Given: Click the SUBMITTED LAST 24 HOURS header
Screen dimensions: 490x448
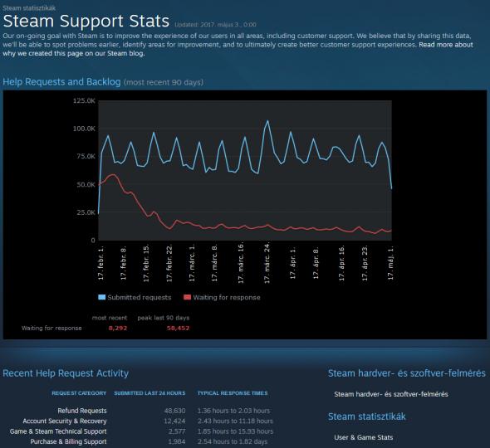Looking at the screenshot, I should point(149,393).
